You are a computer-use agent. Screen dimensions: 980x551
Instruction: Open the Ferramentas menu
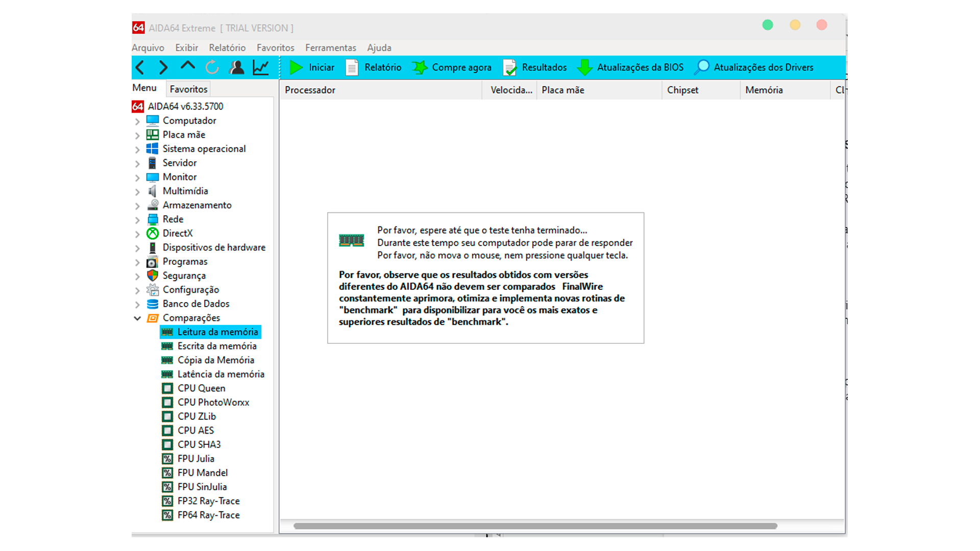(331, 47)
